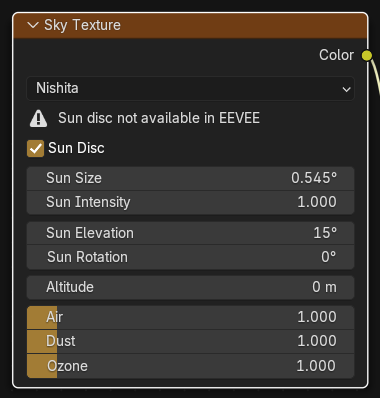Click the Ozone density slider

point(190,366)
